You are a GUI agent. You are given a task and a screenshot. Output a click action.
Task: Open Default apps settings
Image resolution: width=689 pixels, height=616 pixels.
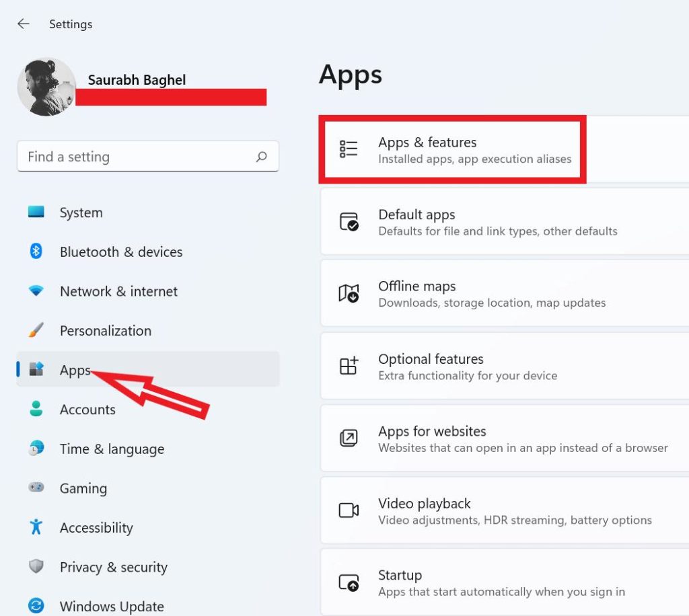pos(497,222)
